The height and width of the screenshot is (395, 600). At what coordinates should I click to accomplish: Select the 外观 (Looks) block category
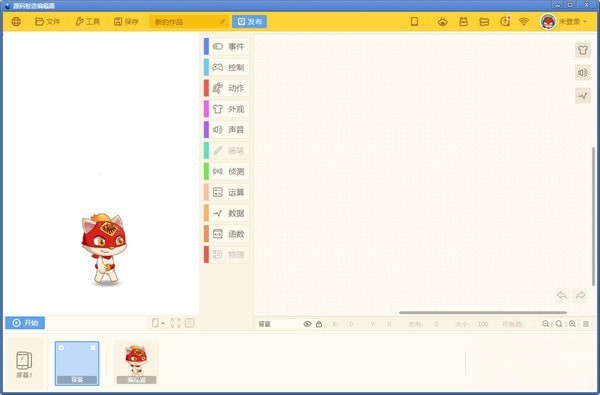(x=227, y=109)
